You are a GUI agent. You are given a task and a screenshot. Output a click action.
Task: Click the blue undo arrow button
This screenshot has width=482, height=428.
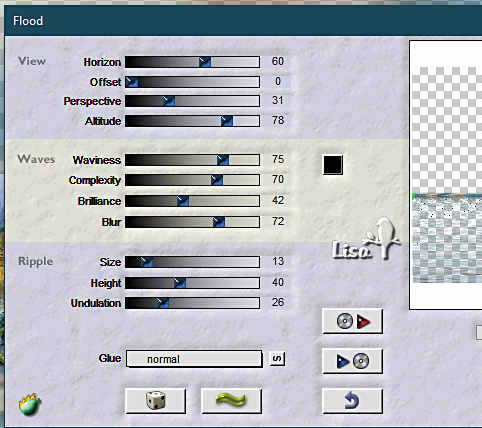352,400
